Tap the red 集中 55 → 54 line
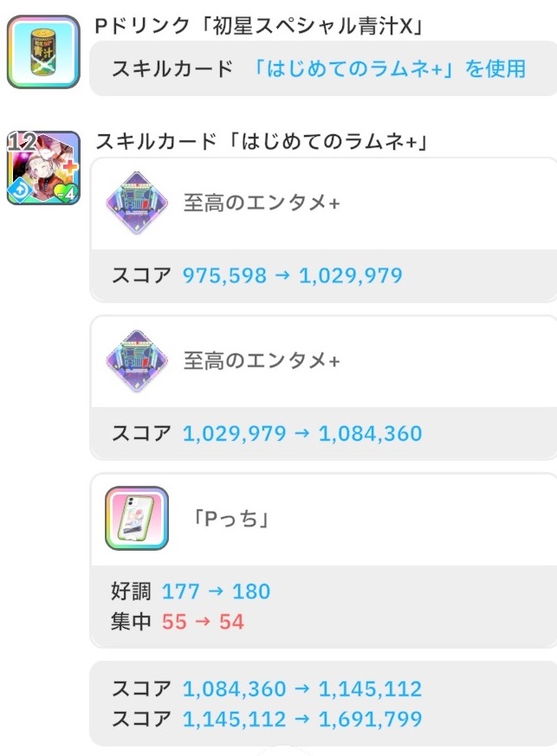This screenshot has width=557, height=756. pyautogui.click(x=177, y=622)
